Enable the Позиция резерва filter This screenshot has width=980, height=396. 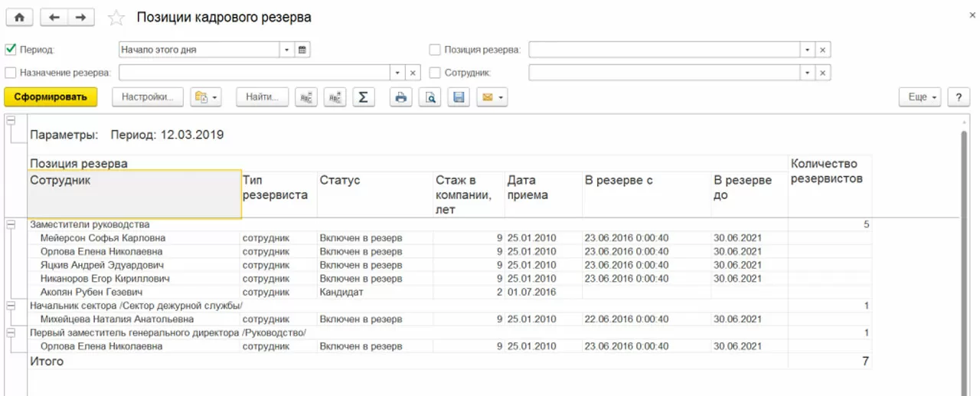click(x=435, y=50)
